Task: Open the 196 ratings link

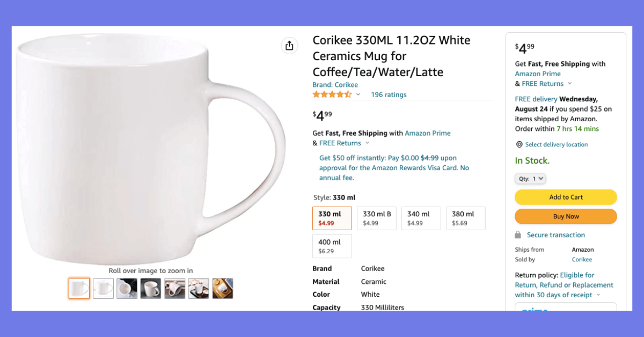Action: point(389,94)
